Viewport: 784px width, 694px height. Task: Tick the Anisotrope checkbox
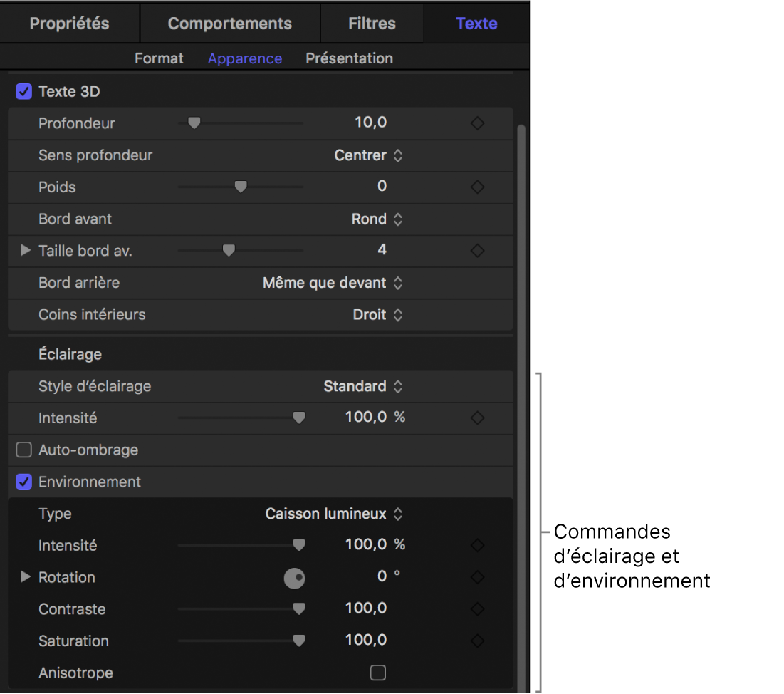point(378,673)
